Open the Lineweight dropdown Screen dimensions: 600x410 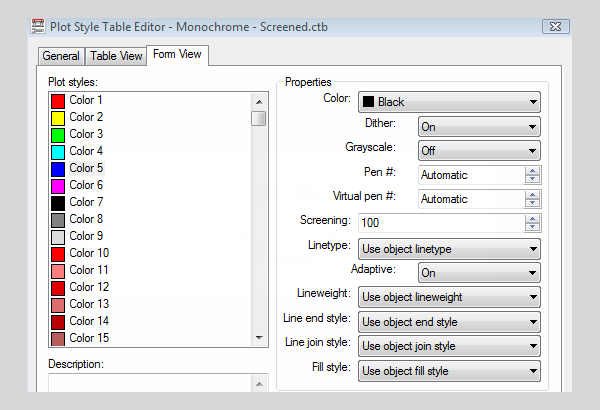click(449, 297)
